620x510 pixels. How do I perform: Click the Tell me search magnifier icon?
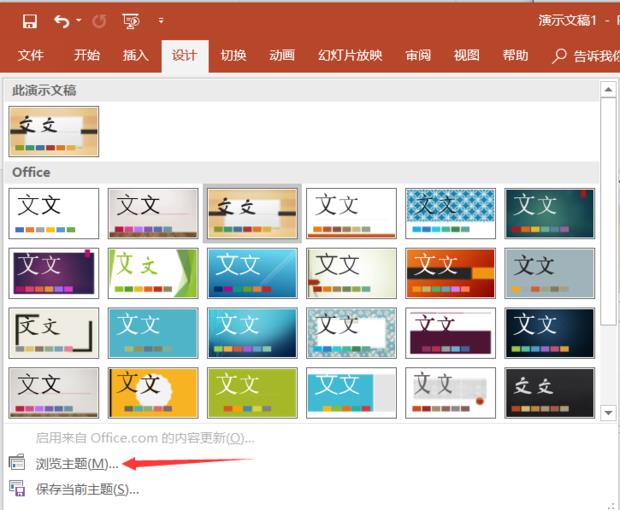[x=559, y=56]
